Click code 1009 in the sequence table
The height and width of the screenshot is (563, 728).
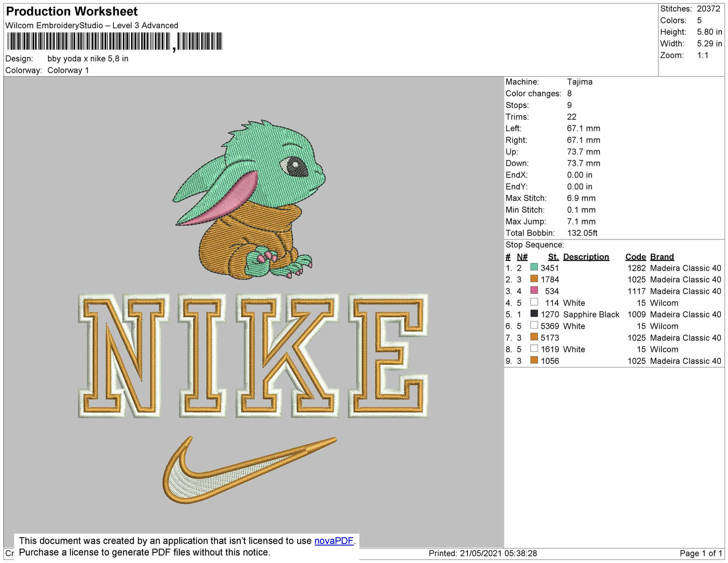(636, 315)
